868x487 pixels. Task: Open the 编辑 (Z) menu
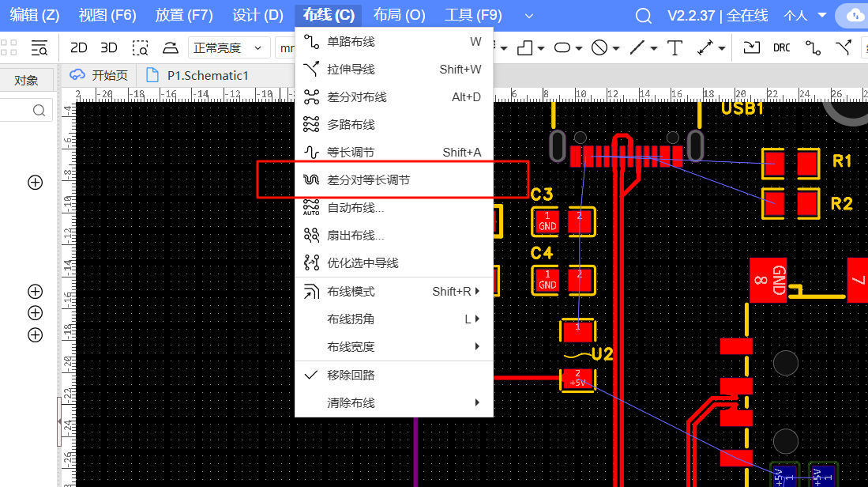click(x=34, y=15)
